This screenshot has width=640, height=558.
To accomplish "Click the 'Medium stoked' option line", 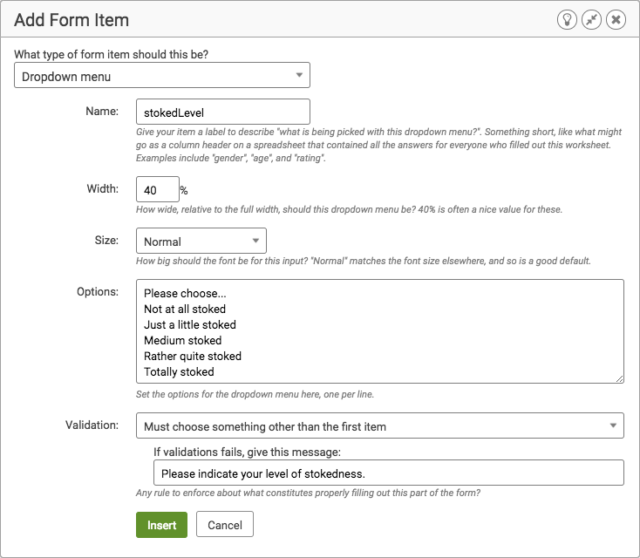I will [x=183, y=340].
